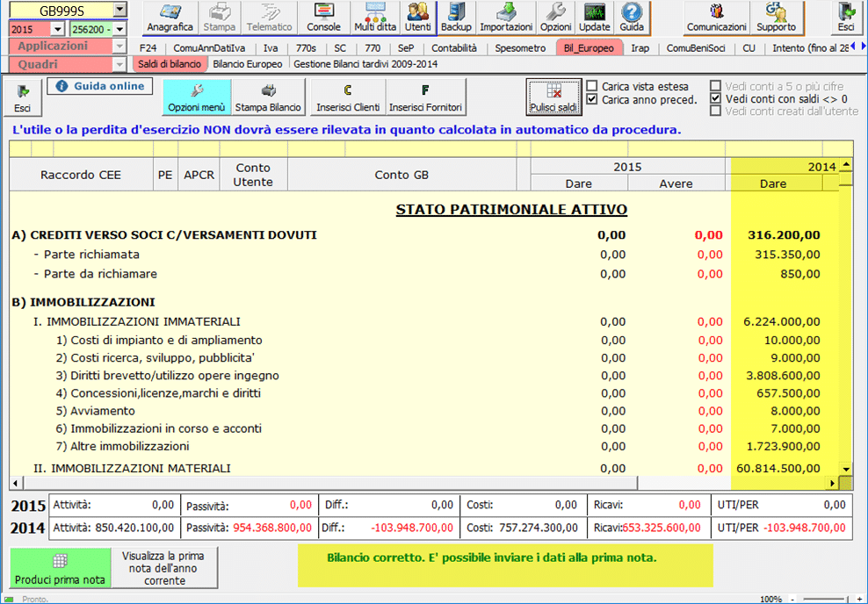Viewport: 868px width, 604px height.
Task: Click the Pulisci saldi icon button
Action: click(x=553, y=97)
